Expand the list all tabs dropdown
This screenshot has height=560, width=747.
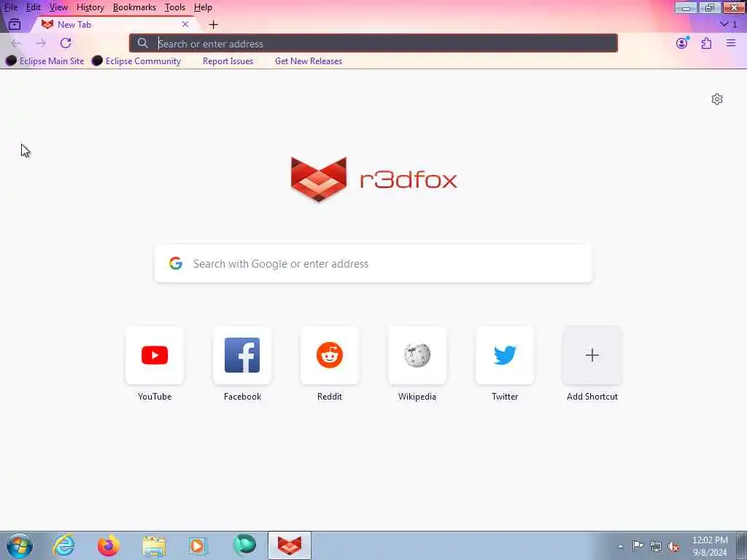click(x=728, y=24)
